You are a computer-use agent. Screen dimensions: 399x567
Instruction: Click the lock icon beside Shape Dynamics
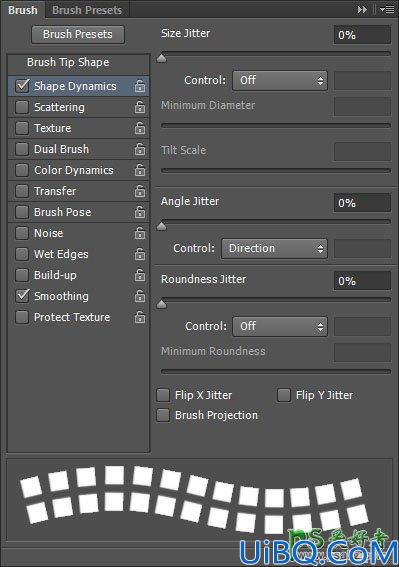click(140, 86)
